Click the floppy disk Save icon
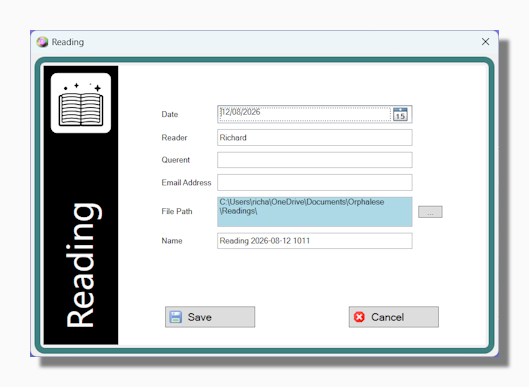 pyautogui.click(x=175, y=317)
